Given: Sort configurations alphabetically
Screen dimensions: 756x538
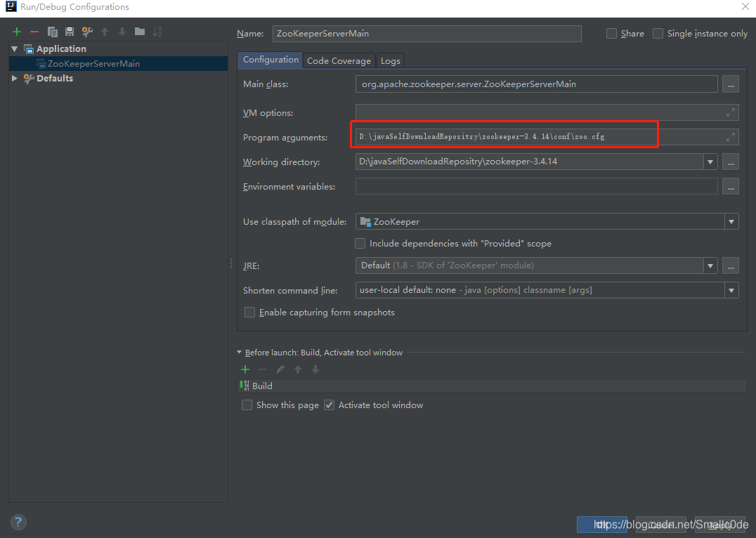Looking at the screenshot, I should (157, 32).
